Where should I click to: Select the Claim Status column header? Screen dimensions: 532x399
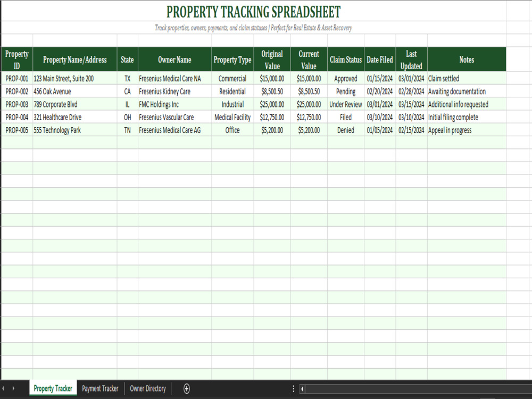pyautogui.click(x=346, y=60)
